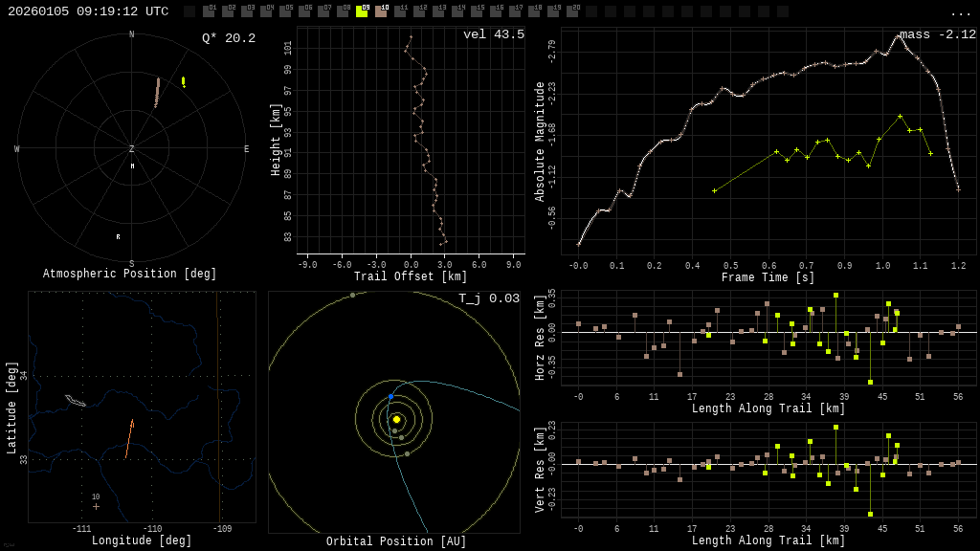The width and height of the screenshot is (980, 551).
Task: Click the white M marker near zenith
Action: point(133,166)
